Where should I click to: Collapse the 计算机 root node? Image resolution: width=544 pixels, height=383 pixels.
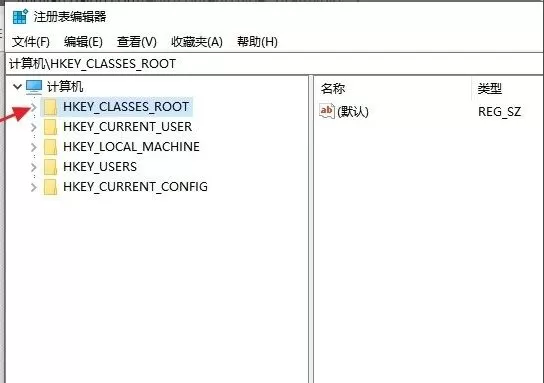point(17,86)
